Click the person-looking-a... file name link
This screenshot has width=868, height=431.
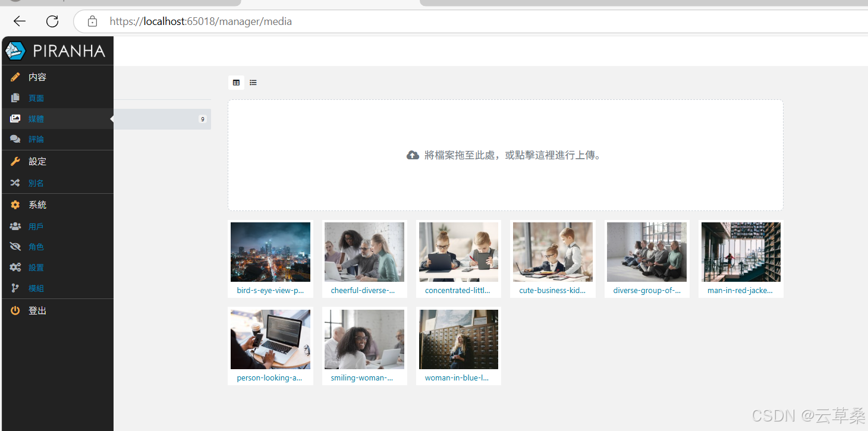269,378
